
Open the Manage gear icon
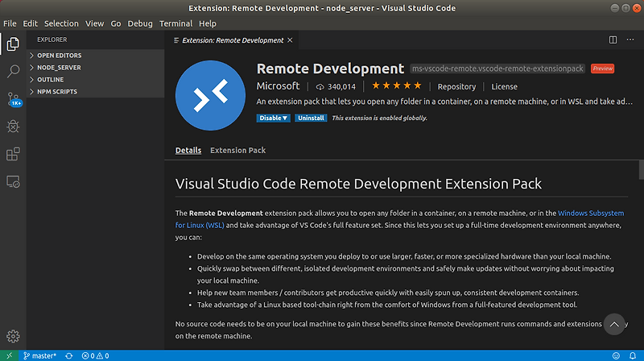point(13,336)
